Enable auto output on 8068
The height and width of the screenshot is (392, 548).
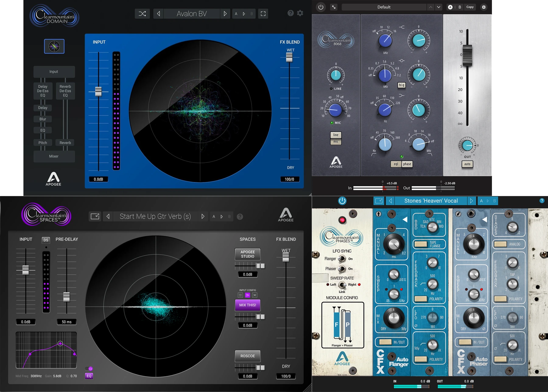tap(467, 164)
